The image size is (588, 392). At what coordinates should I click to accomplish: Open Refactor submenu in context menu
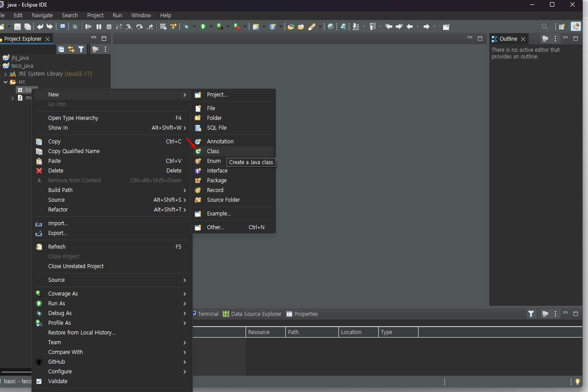[x=112, y=210]
